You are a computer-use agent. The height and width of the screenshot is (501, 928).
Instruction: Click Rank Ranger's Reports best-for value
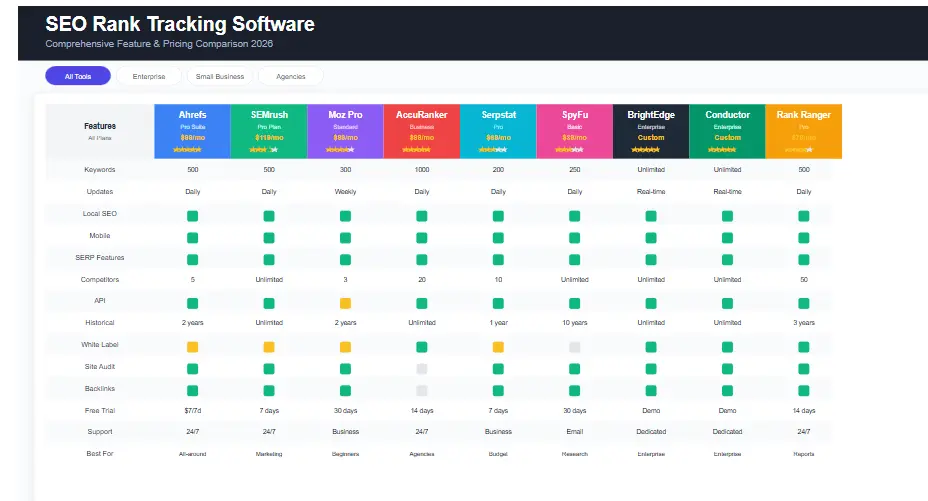point(803,454)
